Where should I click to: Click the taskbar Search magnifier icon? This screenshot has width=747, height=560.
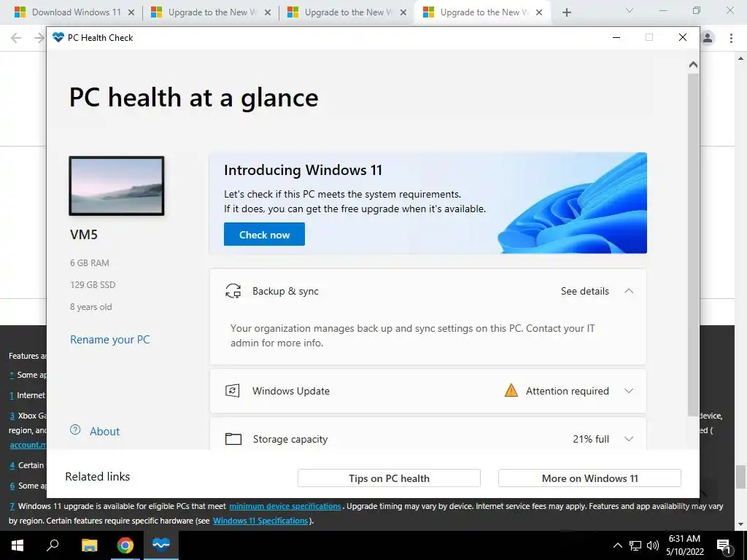coord(53,545)
